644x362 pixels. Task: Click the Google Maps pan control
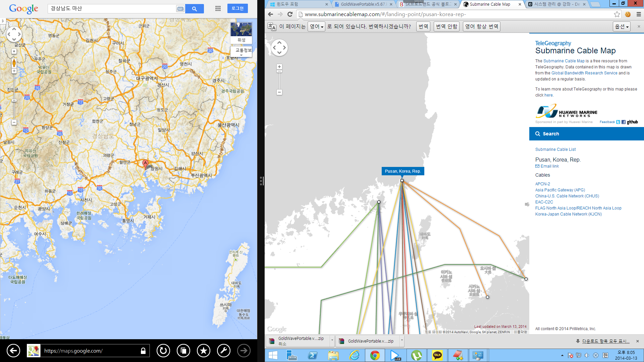(x=14, y=34)
